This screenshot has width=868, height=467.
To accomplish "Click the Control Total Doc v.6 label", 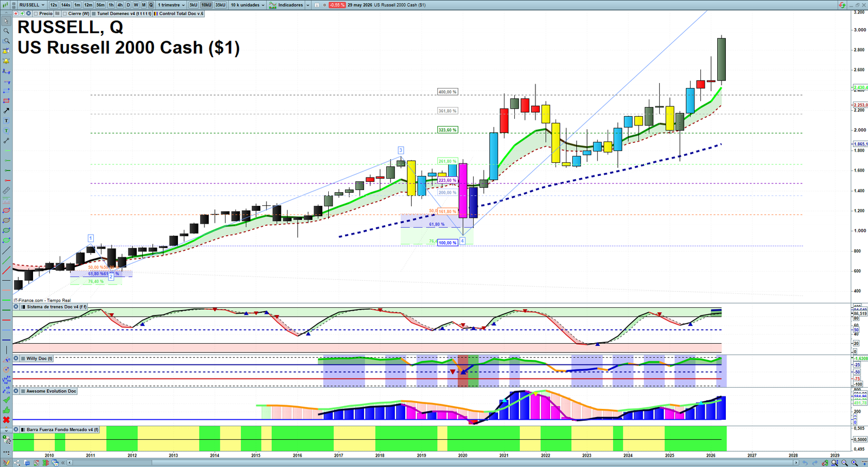I will tap(181, 14).
